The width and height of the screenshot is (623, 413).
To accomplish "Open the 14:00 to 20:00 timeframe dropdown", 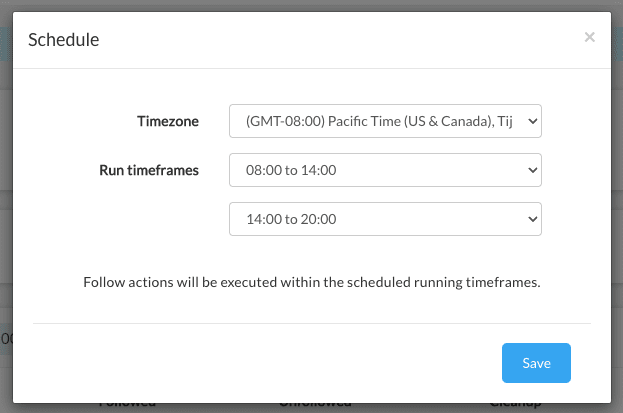I will point(385,219).
